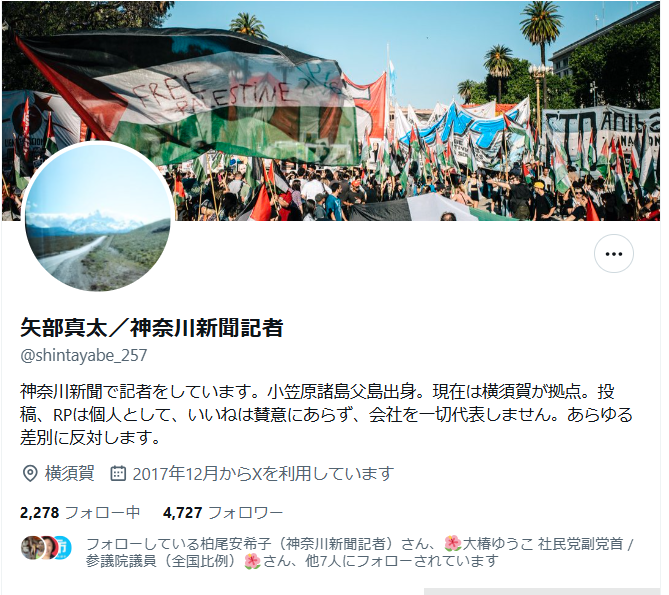Click the handle @shintayabe_257
The image size is (669, 595).
pyautogui.click(x=84, y=355)
